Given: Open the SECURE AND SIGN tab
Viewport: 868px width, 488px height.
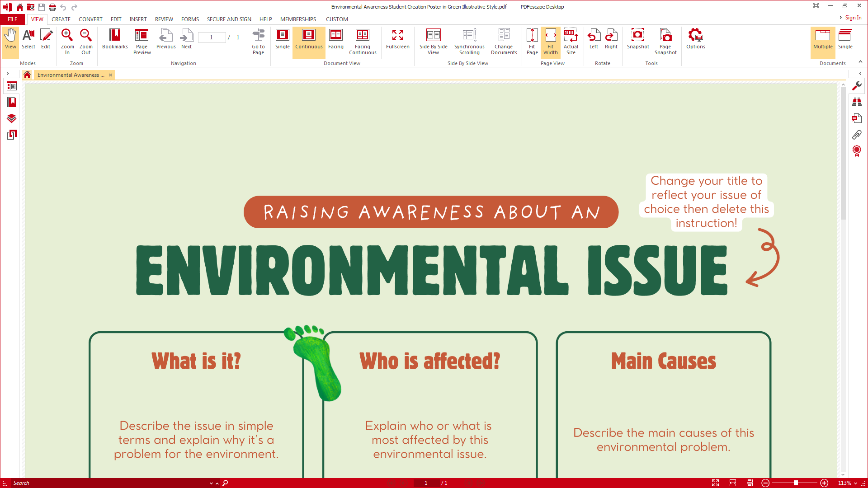Looking at the screenshot, I should (229, 19).
